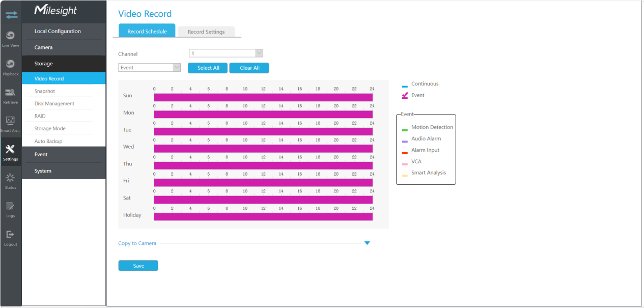
Task: Click the Save button
Action: coord(138,266)
